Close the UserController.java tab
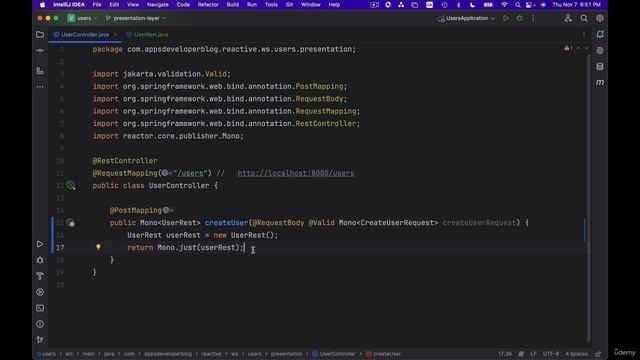Viewport: 640px width, 360px height. 115,35
